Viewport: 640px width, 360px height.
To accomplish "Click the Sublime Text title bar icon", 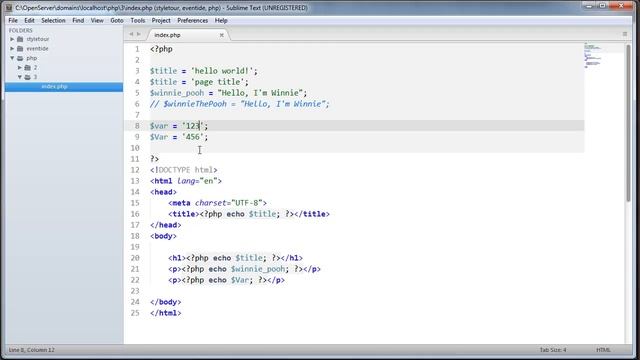I will (9, 8).
